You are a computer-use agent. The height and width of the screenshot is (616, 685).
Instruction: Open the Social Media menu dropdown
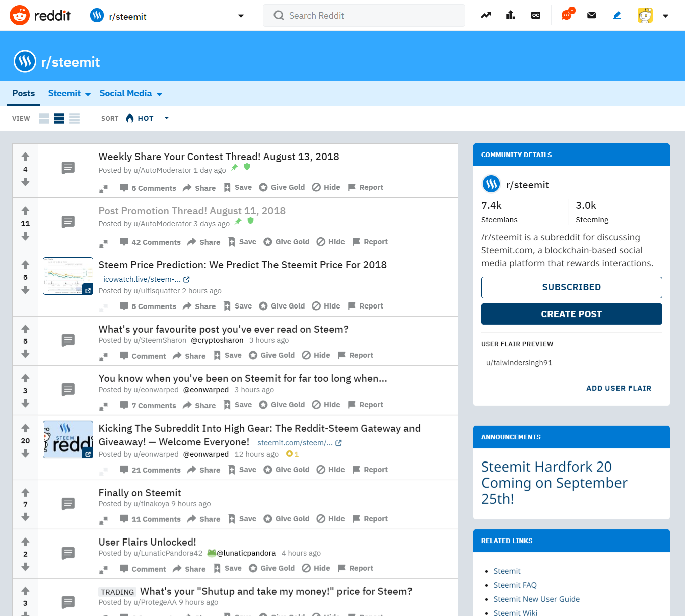(131, 93)
